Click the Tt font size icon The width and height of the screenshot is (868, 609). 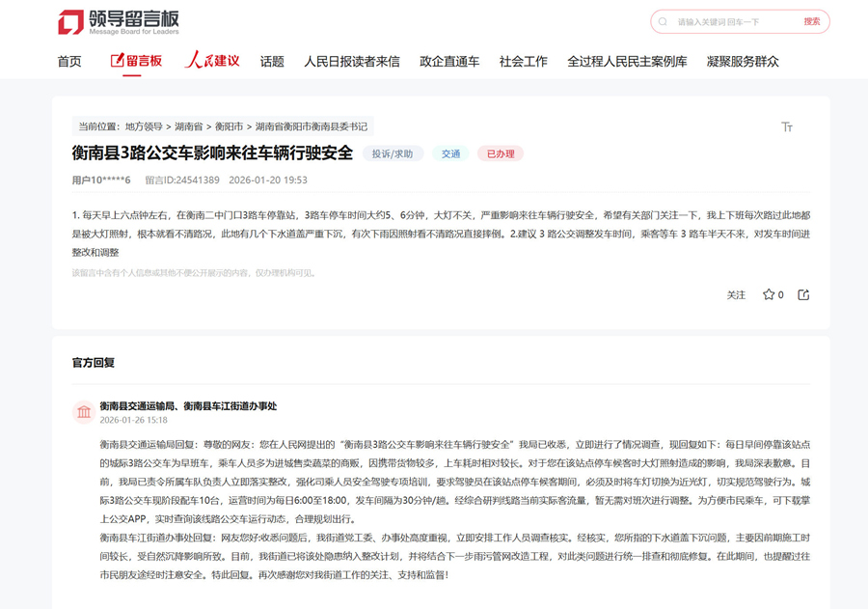coord(788,125)
